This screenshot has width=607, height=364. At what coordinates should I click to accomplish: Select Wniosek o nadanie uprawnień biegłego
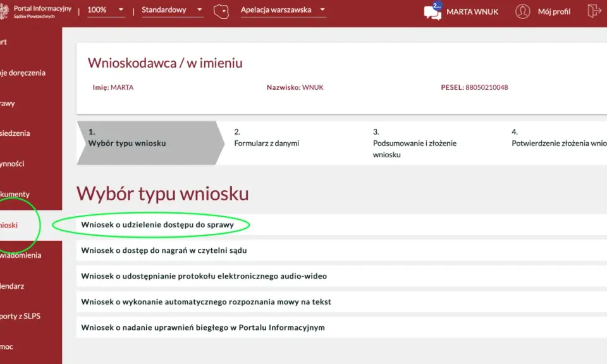point(341,327)
